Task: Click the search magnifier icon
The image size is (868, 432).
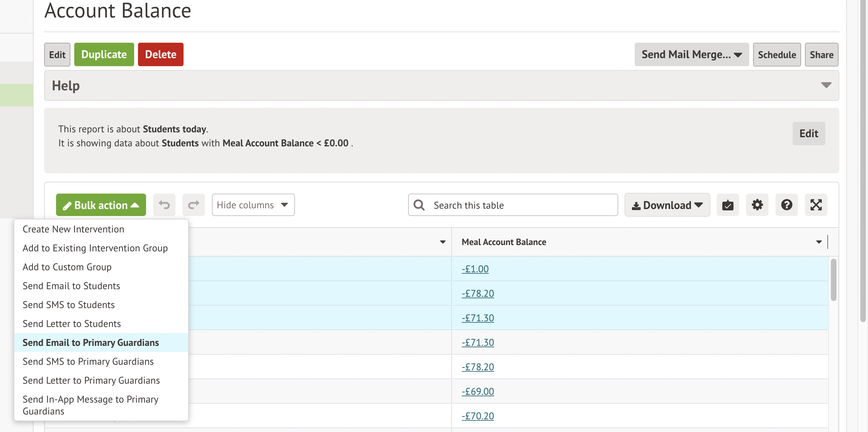Action: (419, 205)
